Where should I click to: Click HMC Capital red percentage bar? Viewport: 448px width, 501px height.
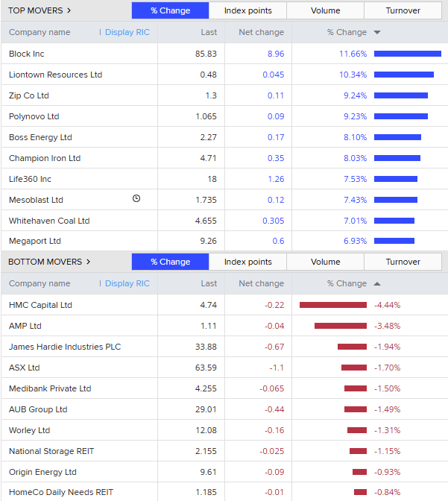[333, 305]
